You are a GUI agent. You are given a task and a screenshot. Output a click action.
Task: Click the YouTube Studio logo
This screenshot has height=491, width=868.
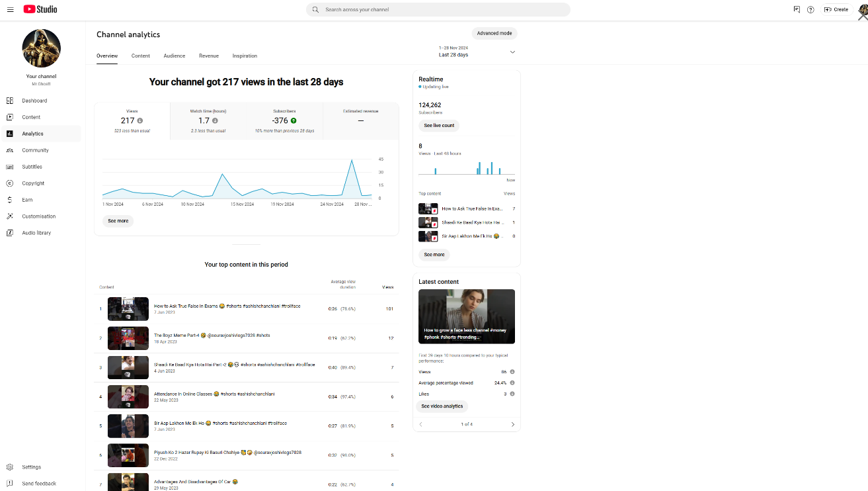pyautogui.click(x=40, y=9)
